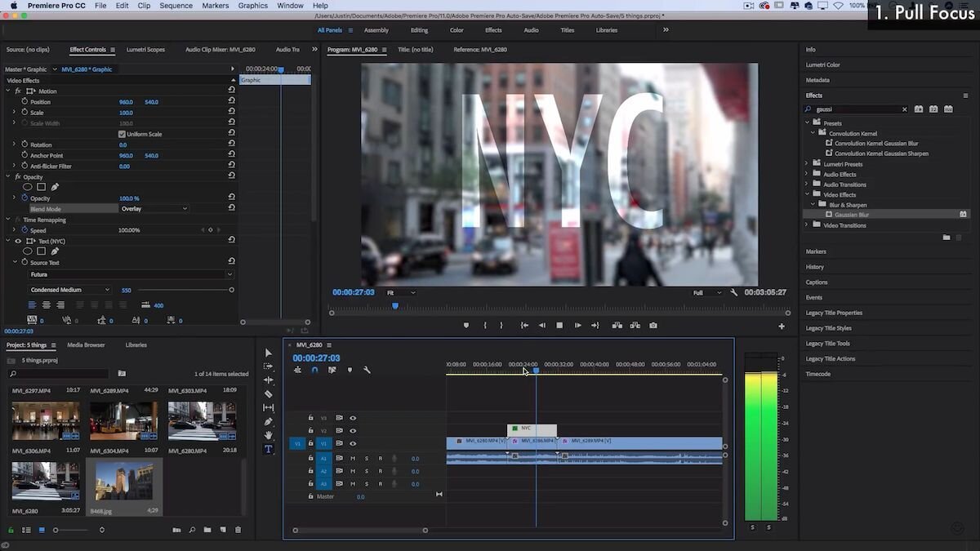The width and height of the screenshot is (980, 551).
Task: Toggle the V1 track lock
Action: 310,443
